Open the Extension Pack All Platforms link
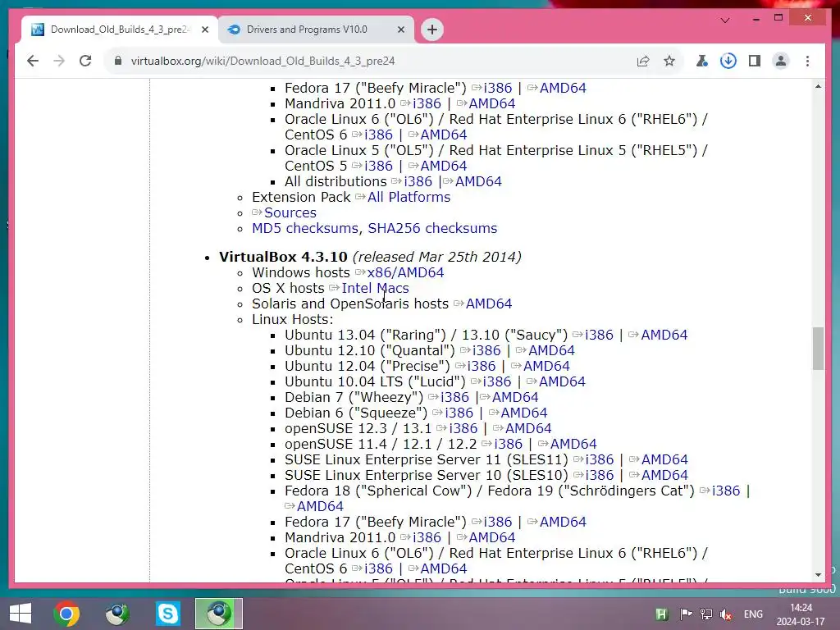 [409, 197]
